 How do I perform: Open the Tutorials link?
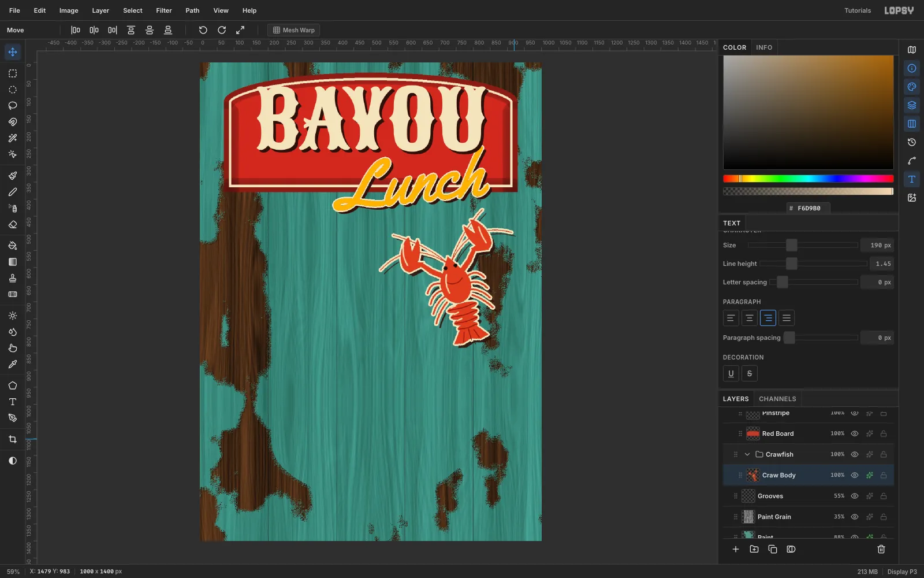pyautogui.click(x=858, y=10)
